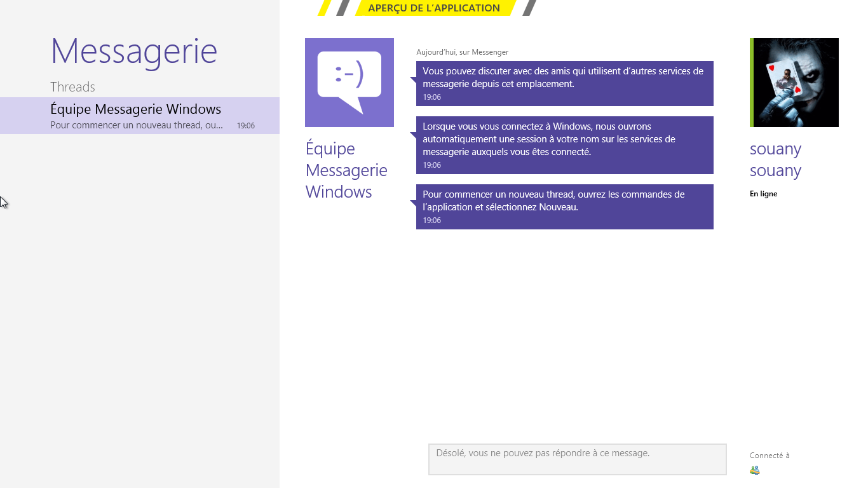Click the En ligne status text

(764, 194)
